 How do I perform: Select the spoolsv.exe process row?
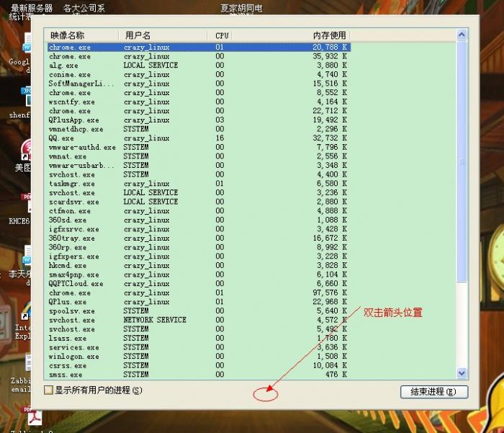(199, 311)
